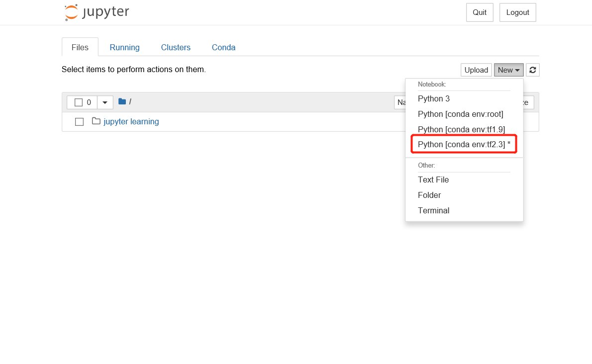Click the root path slash breadcrumb

(x=130, y=101)
